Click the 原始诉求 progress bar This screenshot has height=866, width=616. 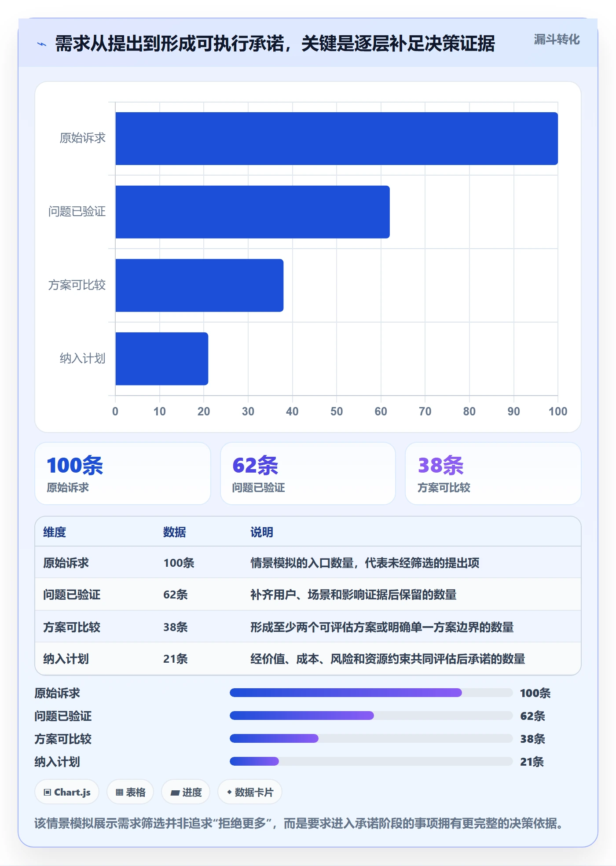371,693
